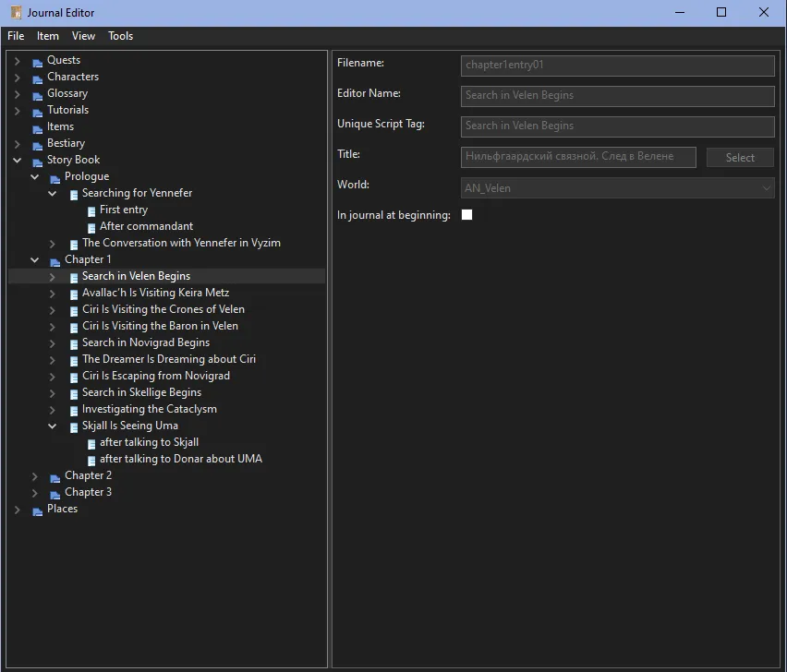Collapse the Chapter 1 tree node
This screenshot has height=672, width=787.
(34, 259)
